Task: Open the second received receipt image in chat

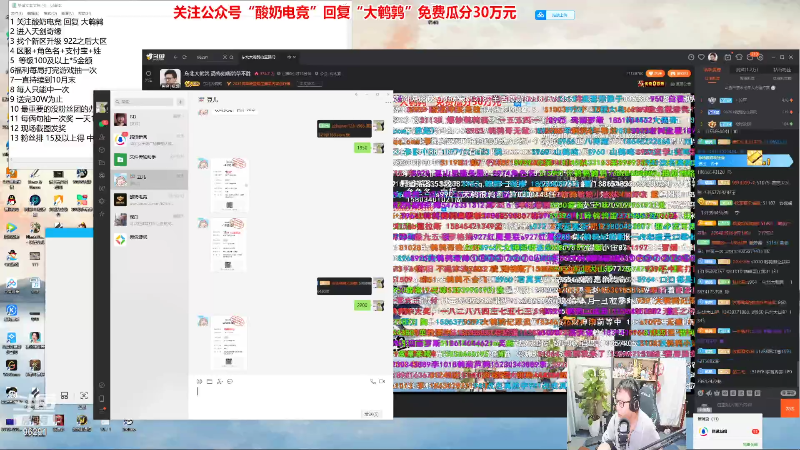Action: [229, 244]
